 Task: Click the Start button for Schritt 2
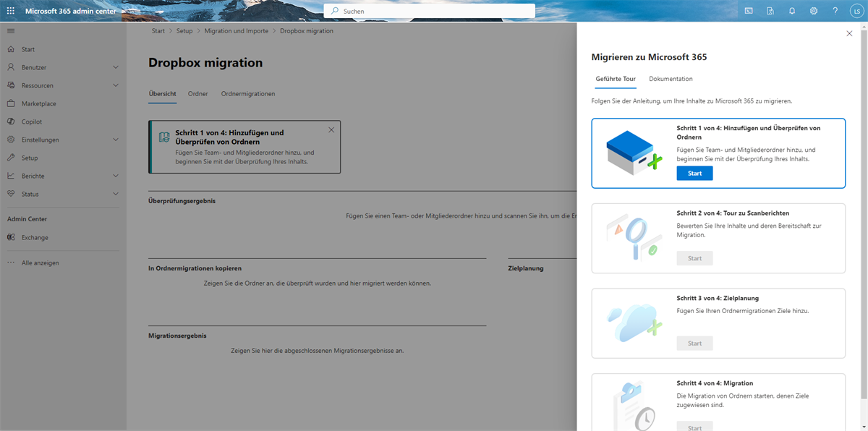coord(694,258)
